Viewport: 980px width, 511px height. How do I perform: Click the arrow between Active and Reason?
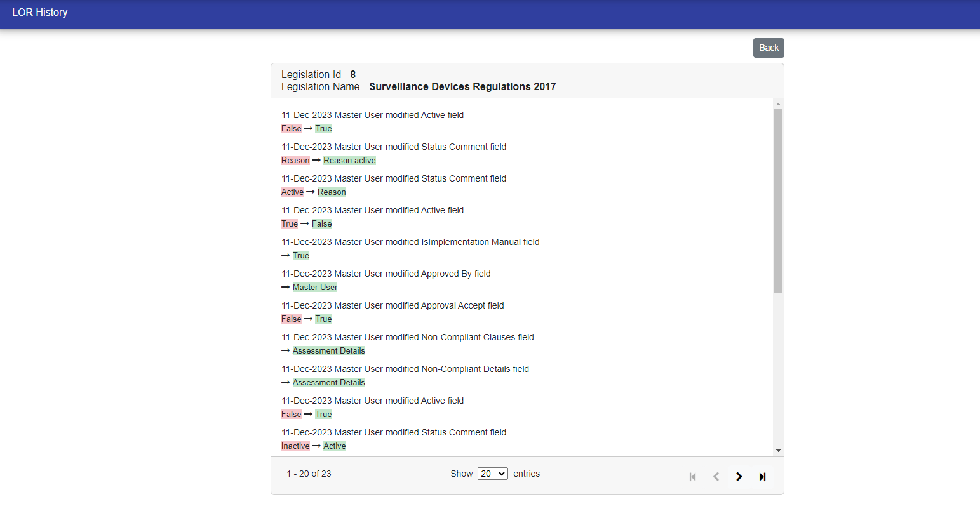coord(311,192)
